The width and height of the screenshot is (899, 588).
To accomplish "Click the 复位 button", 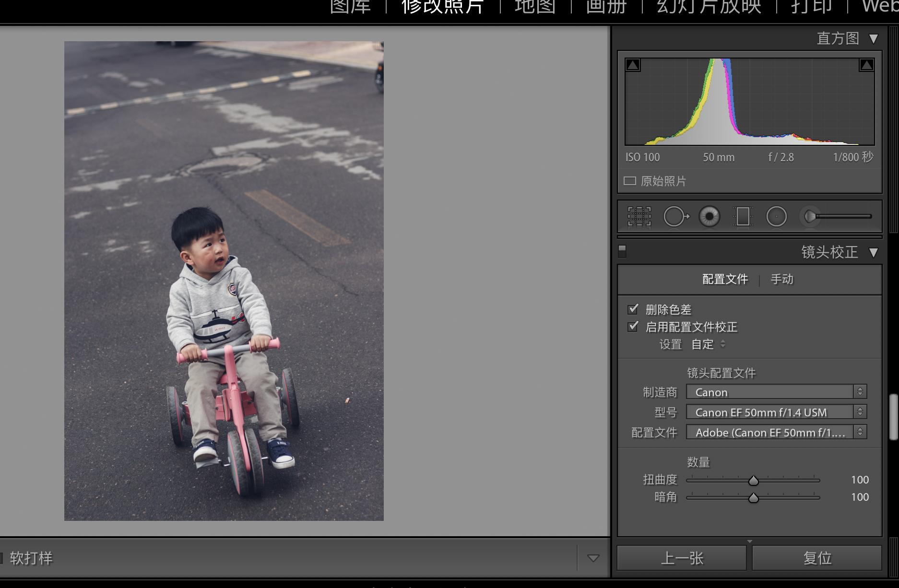I will pyautogui.click(x=816, y=558).
